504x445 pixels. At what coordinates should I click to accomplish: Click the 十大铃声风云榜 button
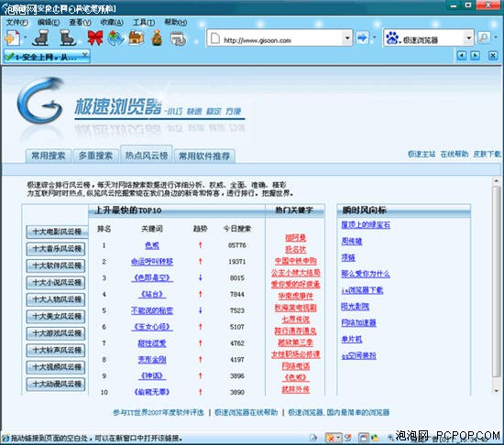click(x=57, y=350)
